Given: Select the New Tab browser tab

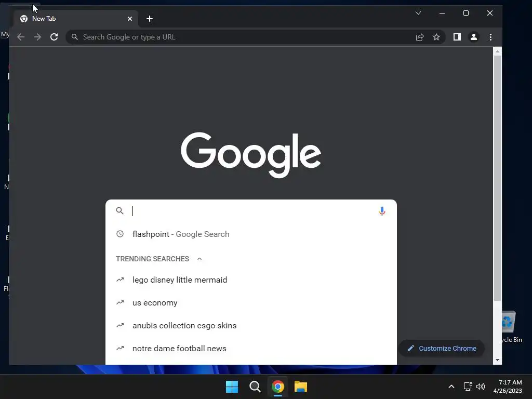Looking at the screenshot, I should (76, 19).
